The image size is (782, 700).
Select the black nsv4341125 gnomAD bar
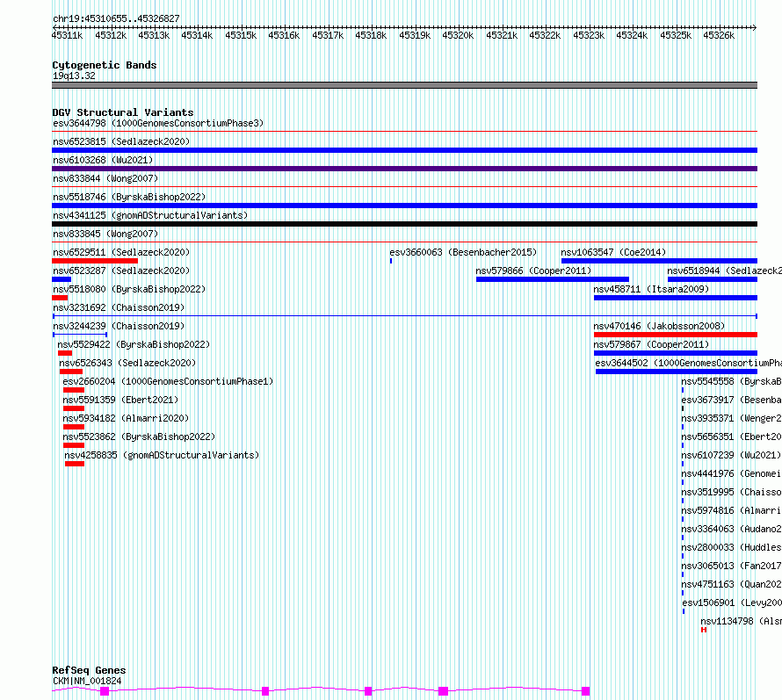(404, 224)
